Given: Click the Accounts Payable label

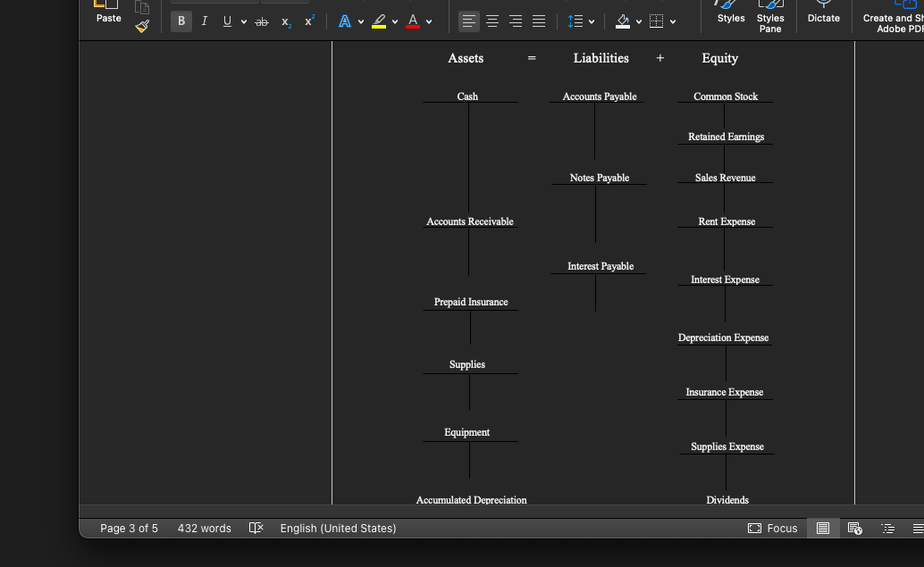Looking at the screenshot, I should click(x=600, y=96).
